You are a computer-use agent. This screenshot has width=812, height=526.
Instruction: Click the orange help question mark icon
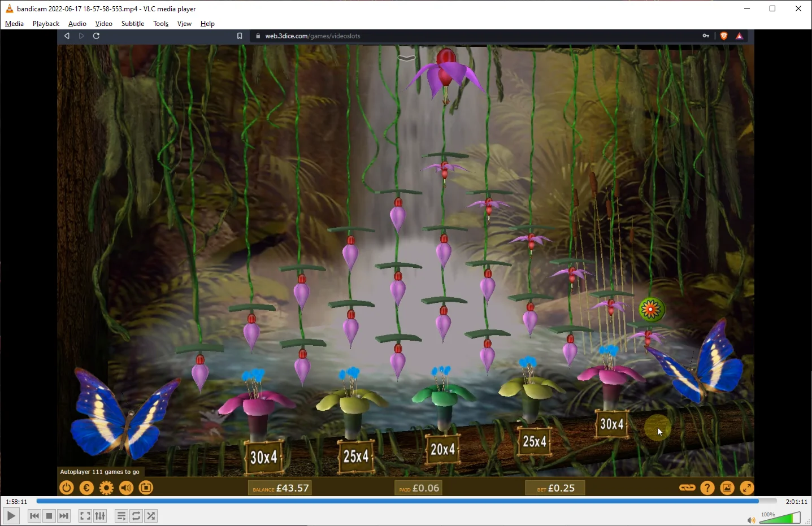(x=707, y=488)
